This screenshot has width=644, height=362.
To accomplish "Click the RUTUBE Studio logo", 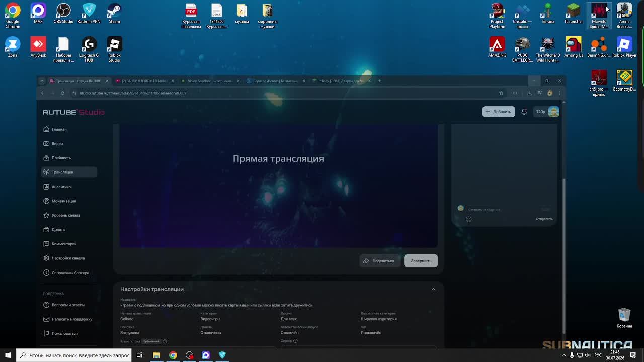I will click(x=73, y=112).
